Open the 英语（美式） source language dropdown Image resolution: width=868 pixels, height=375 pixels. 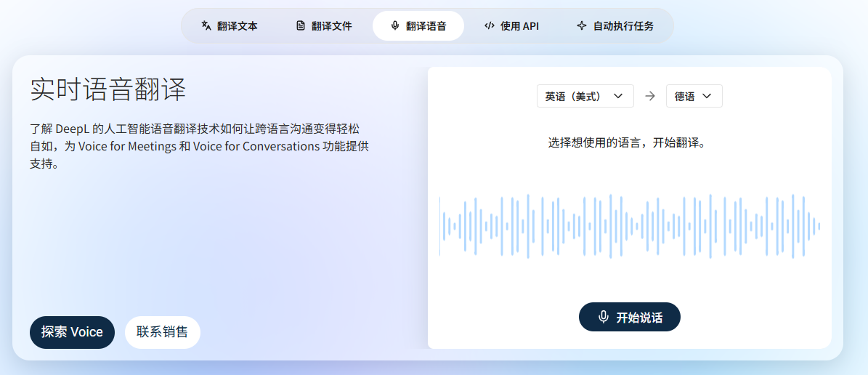(x=585, y=96)
